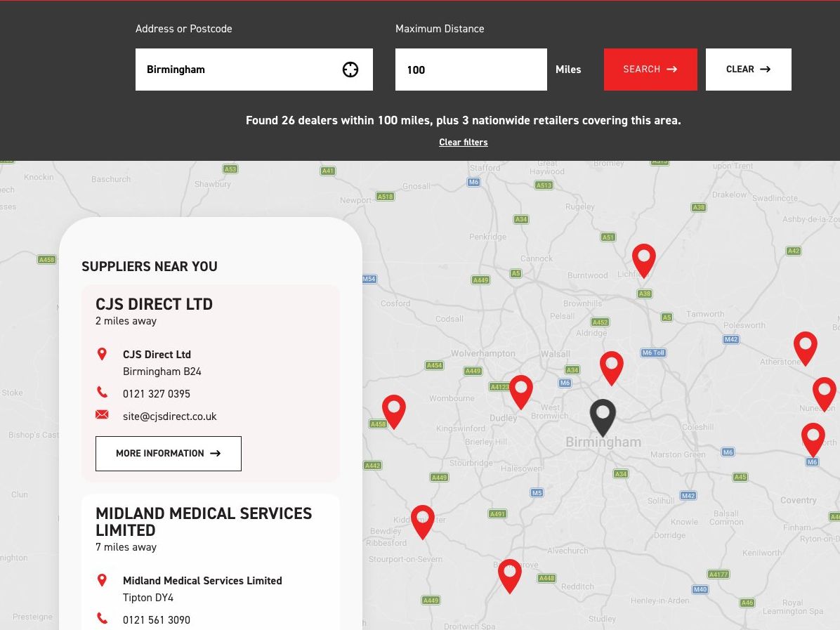Click the 'Tipton DY4' address text
Image resolution: width=840 pixels, height=630 pixels.
tap(148, 597)
